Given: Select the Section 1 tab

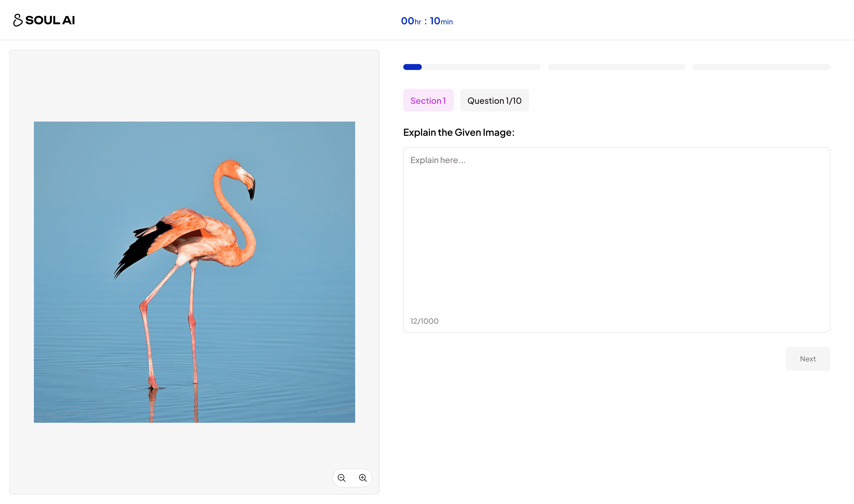Looking at the screenshot, I should click(x=428, y=101).
